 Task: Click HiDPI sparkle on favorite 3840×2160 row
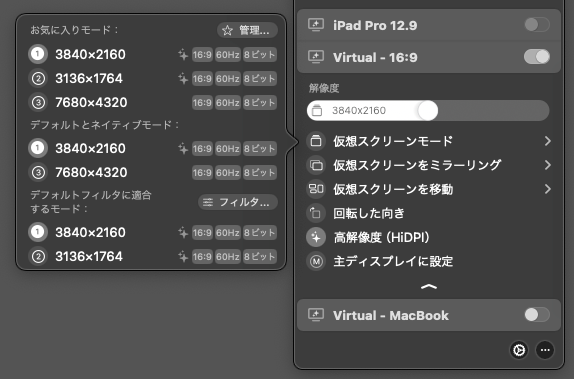pyautogui.click(x=183, y=55)
